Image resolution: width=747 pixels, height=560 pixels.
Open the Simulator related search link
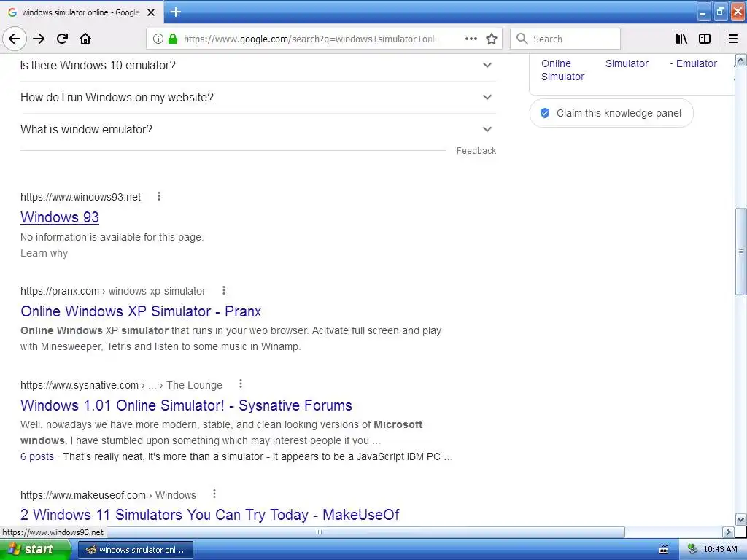click(627, 63)
